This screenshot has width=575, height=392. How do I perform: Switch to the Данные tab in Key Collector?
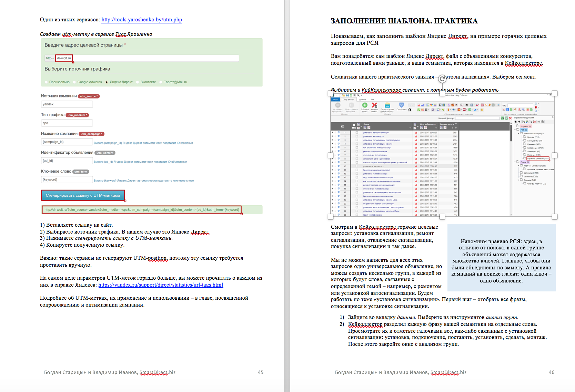(362, 100)
